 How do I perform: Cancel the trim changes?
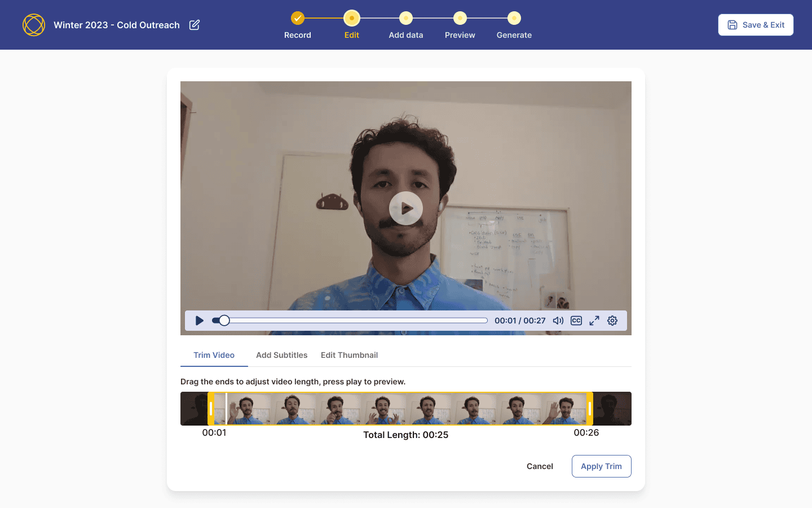click(x=540, y=466)
